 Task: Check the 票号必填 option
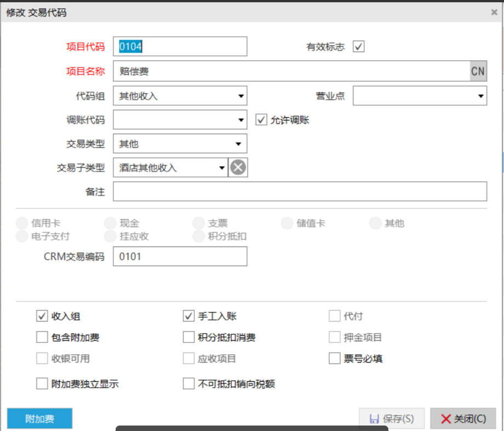tap(335, 359)
